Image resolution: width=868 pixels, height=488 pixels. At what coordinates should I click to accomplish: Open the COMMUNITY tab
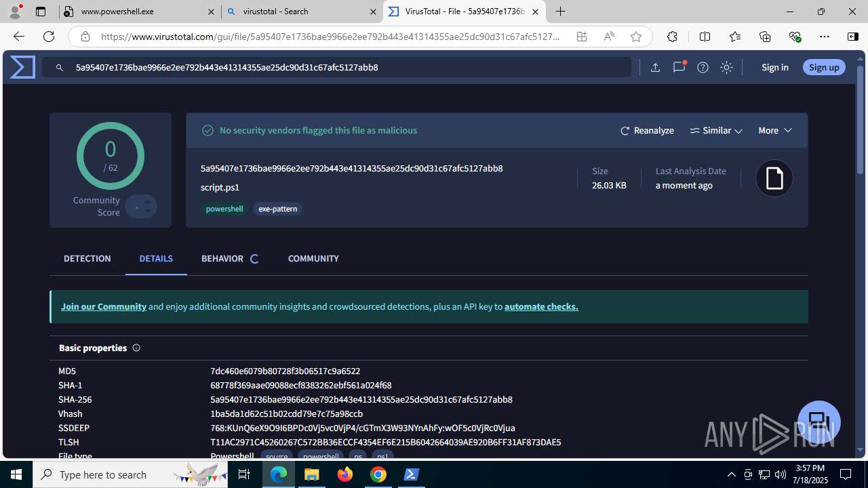tap(313, 258)
